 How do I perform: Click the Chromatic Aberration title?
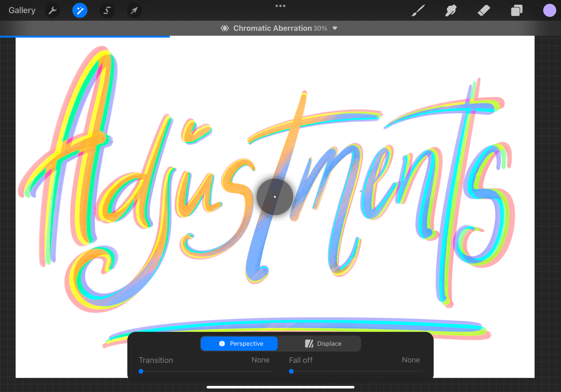tap(273, 28)
